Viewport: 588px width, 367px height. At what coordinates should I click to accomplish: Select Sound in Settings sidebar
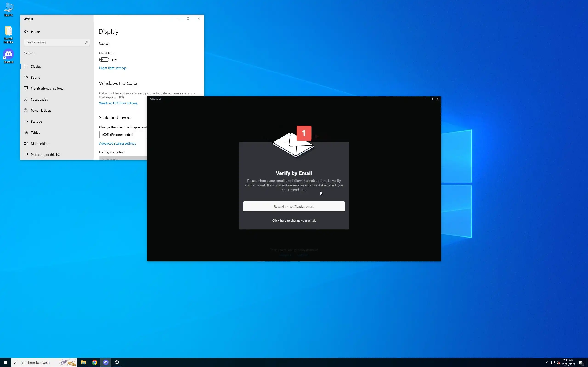35,78
